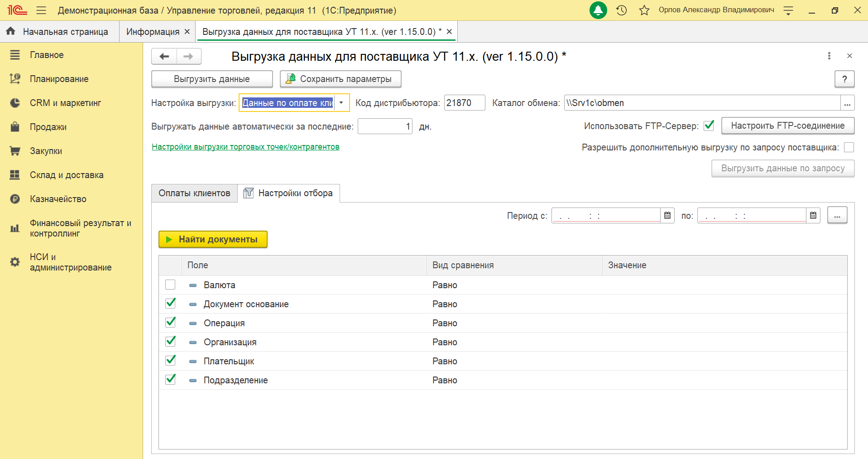This screenshot has height=459, width=868.
Task: Uncheck the Документ основание filter checkbox
Action: [170, 304]
